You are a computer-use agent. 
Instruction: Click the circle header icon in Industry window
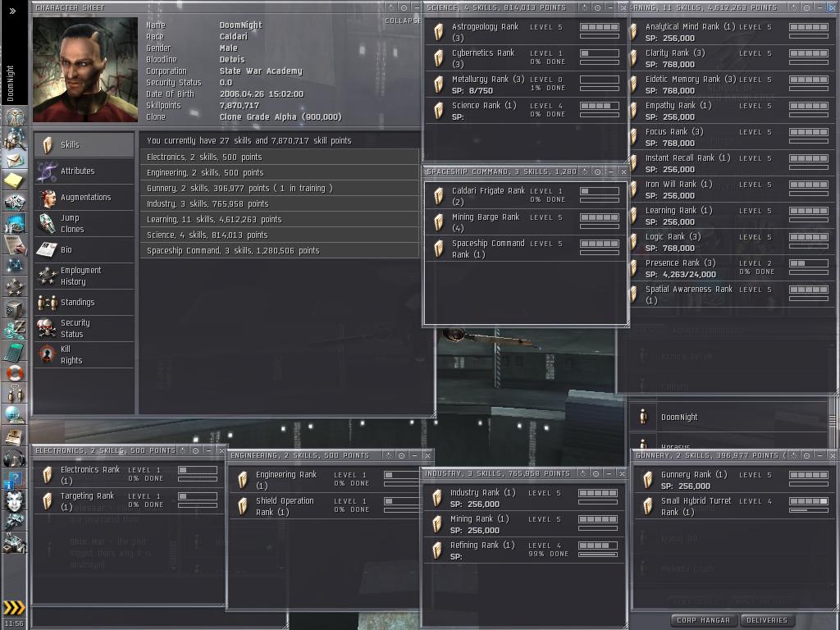(596, 473)
